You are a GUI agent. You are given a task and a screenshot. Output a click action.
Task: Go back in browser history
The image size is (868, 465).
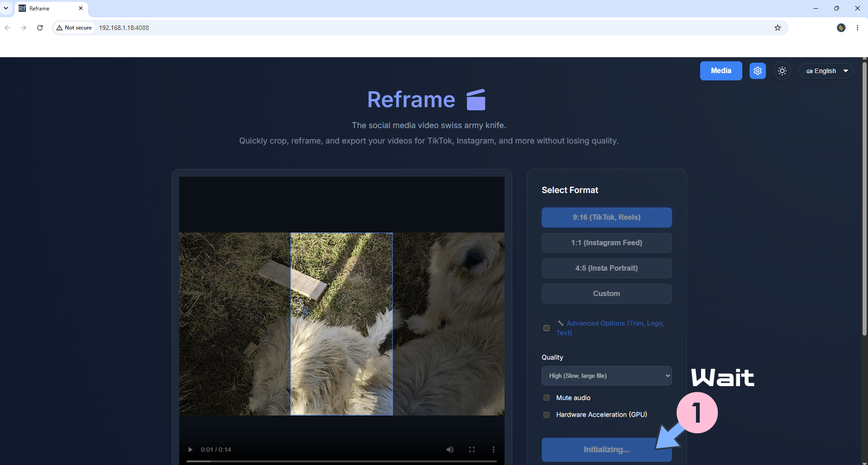tap(8, 28)
